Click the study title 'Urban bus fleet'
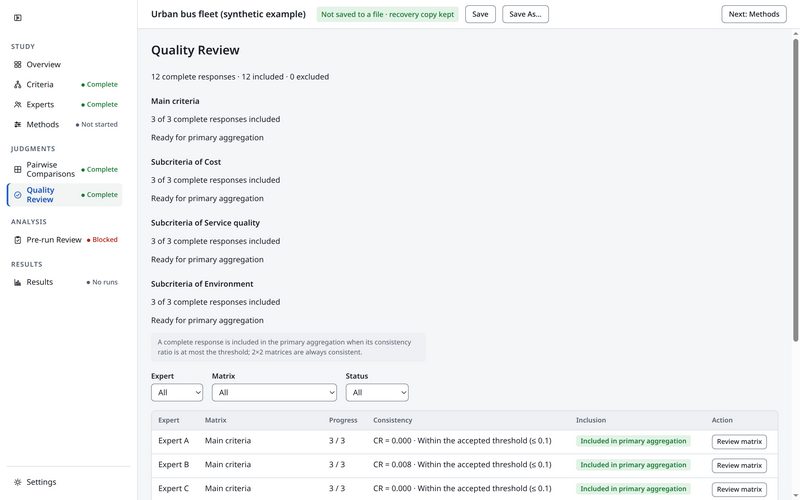 pyautogui.click(x=228, y=14)
